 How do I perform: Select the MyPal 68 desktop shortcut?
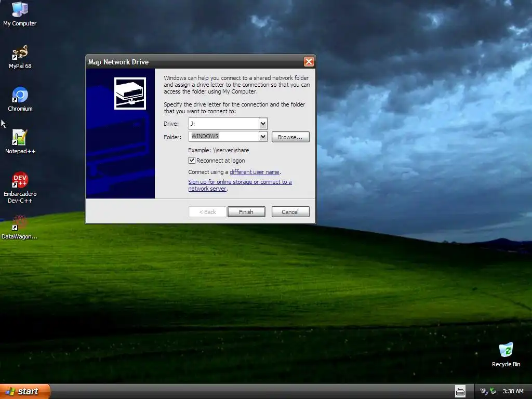(x=20, y=57)
